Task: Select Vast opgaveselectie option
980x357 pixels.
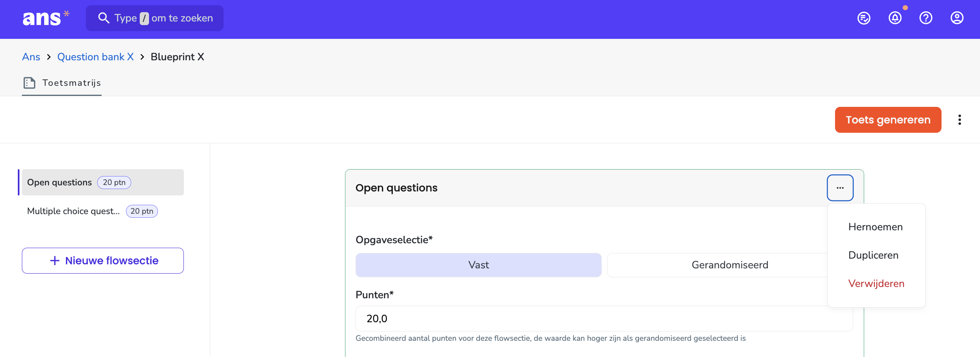Action: pos(479,265)
